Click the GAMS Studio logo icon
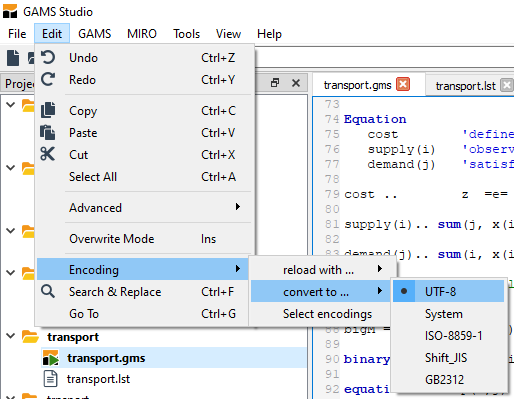This screenshot has height=399, width=514. point(10,11)
